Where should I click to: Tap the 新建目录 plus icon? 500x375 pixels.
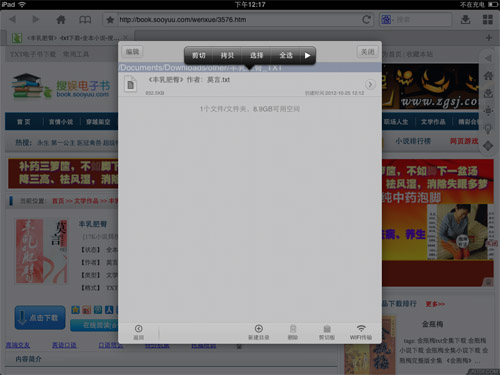[x=259, y=332]
